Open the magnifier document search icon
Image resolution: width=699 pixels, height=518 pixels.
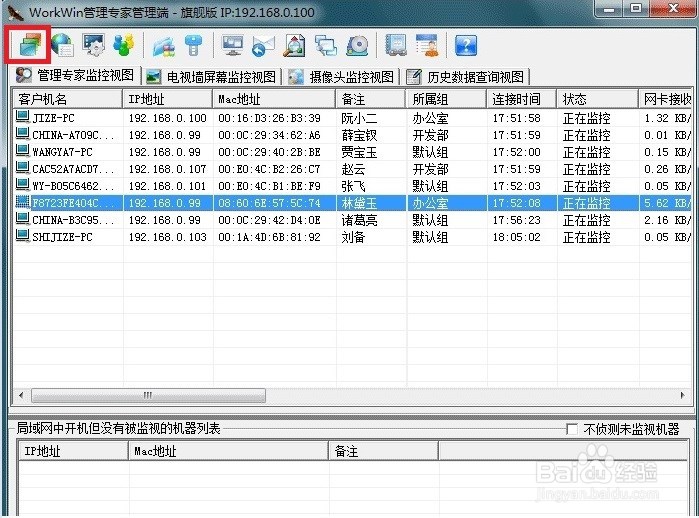[x=294, y=45]
